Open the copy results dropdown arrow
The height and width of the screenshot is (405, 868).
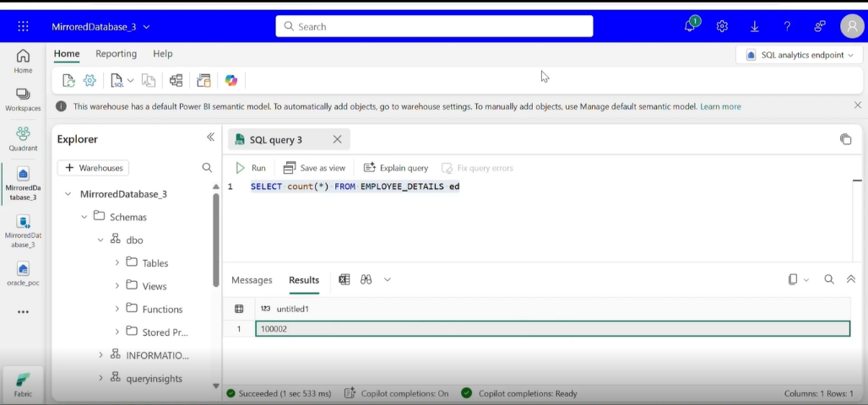pyautogui.click(x=806, y=280)
